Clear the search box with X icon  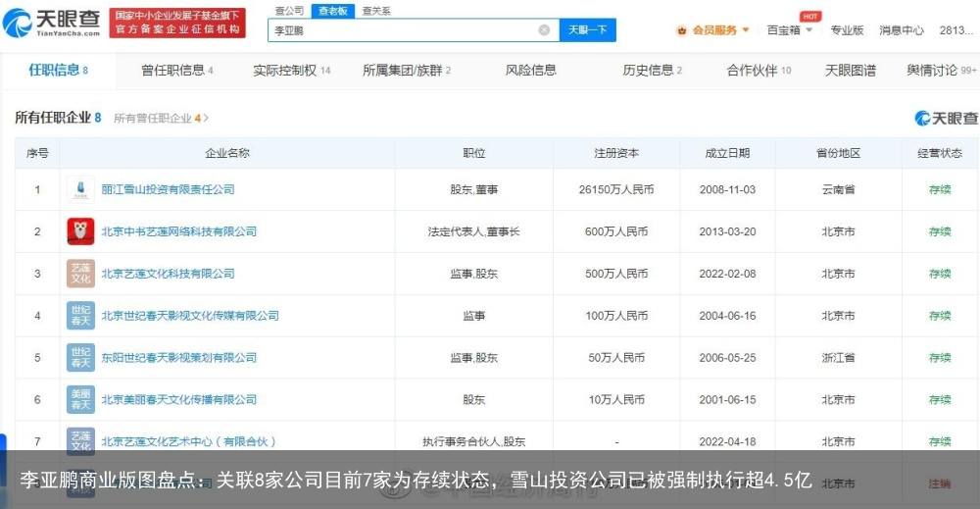pos(544,30)
